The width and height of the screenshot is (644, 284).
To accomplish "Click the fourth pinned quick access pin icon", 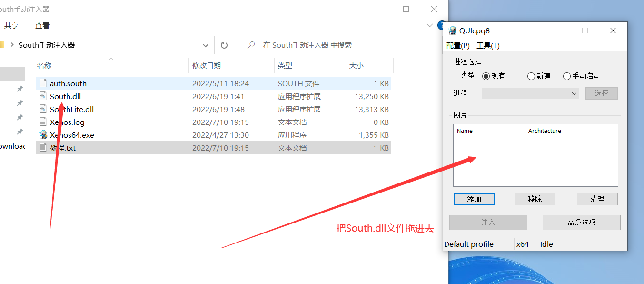I will point(20,132).
